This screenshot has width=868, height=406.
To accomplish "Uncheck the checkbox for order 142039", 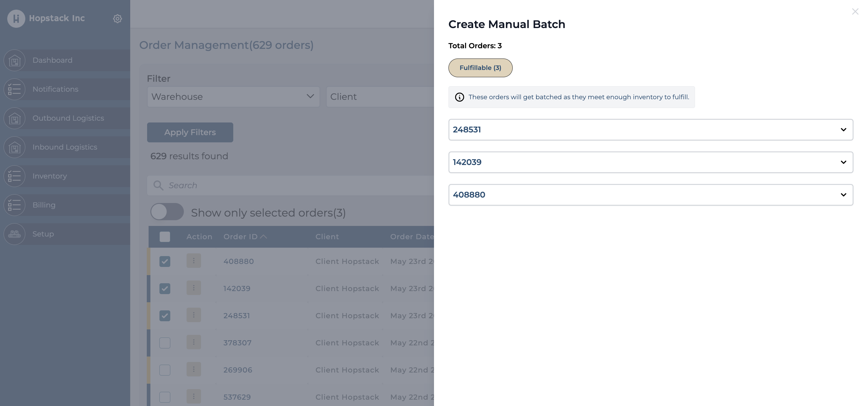I will tap(165, 289).
